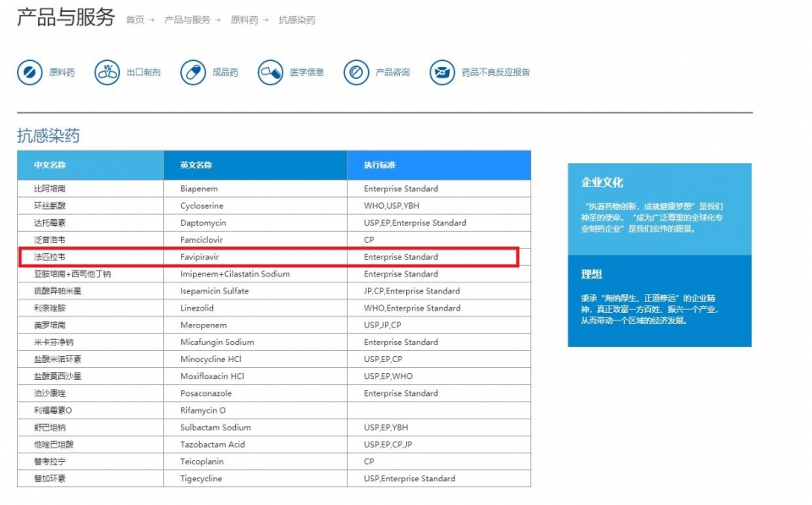Viewport: 812px width, 505px height.
Task: Select the Linezolid cell
Action: coord(255,308)
